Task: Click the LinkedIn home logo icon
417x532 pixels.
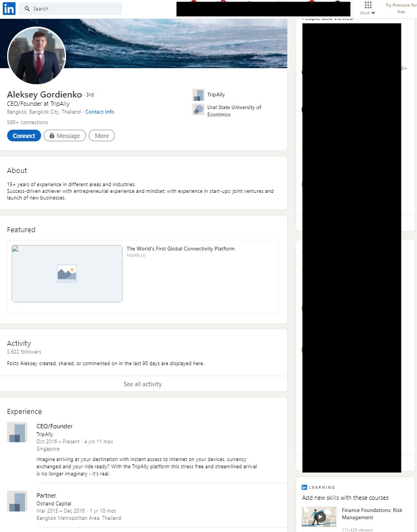Action: coord(9,8)
